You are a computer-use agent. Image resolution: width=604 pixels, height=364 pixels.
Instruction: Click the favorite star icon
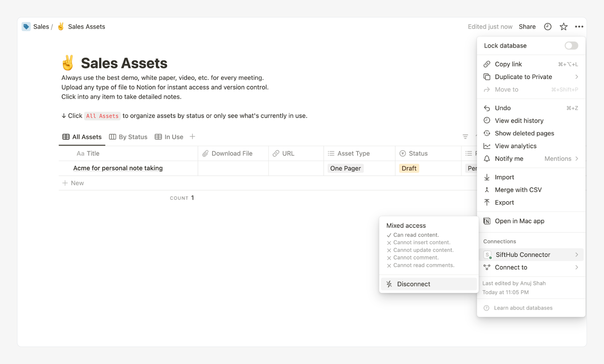[x=563, y=27]
